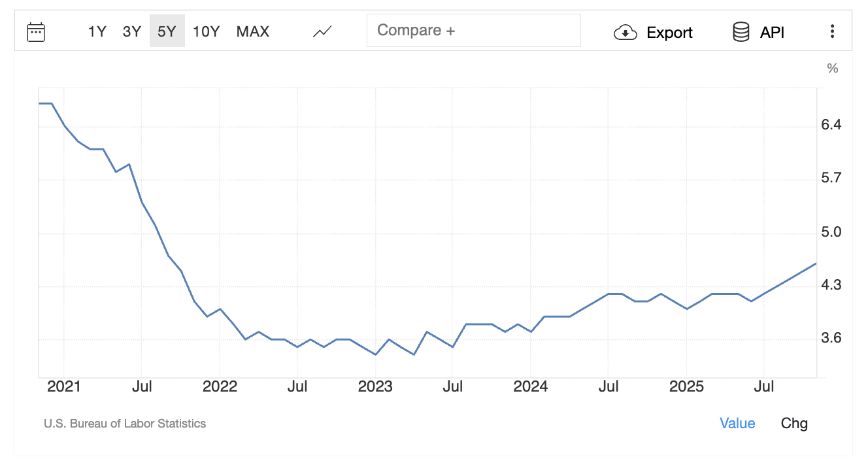The width and height of the screenshot is (868, 472).
Task: Click the Compare + input field
Action: click(473, 31)
